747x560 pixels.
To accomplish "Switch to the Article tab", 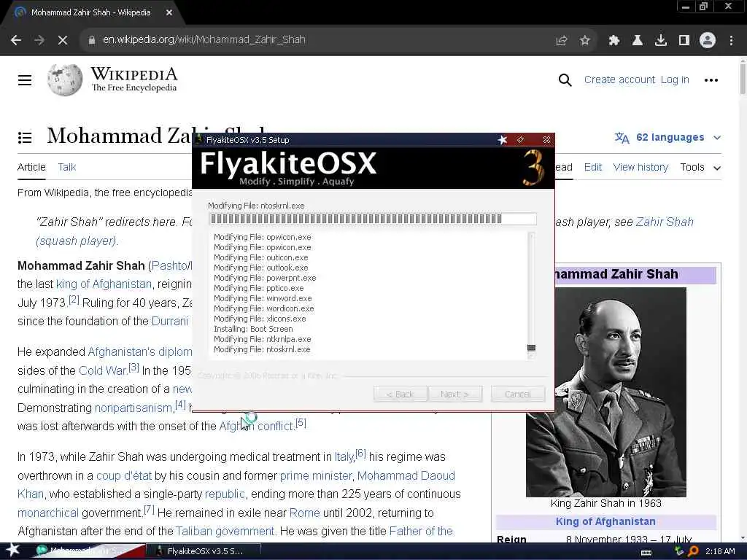I will tap(31, 167).
